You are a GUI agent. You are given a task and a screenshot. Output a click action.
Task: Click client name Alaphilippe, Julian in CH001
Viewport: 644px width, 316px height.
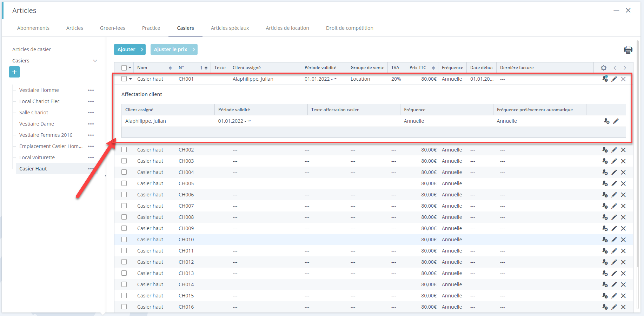253,79
